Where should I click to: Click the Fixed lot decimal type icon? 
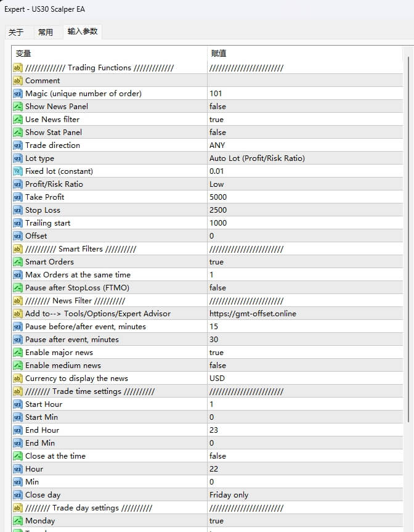17,171
